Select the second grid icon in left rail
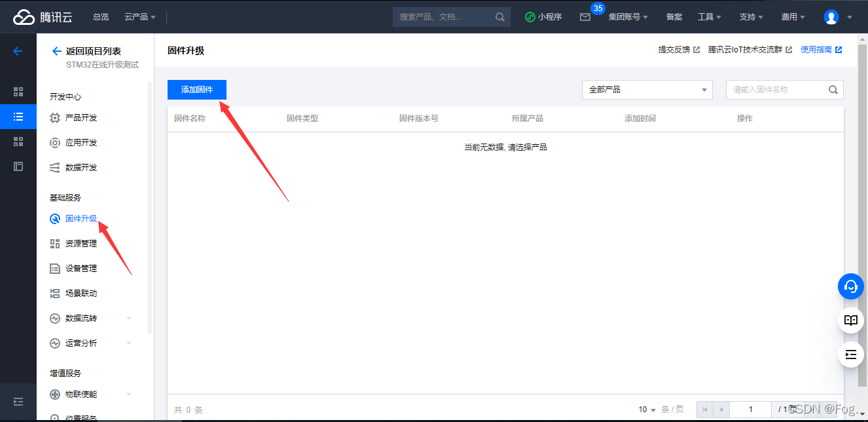 pos(18,142)
